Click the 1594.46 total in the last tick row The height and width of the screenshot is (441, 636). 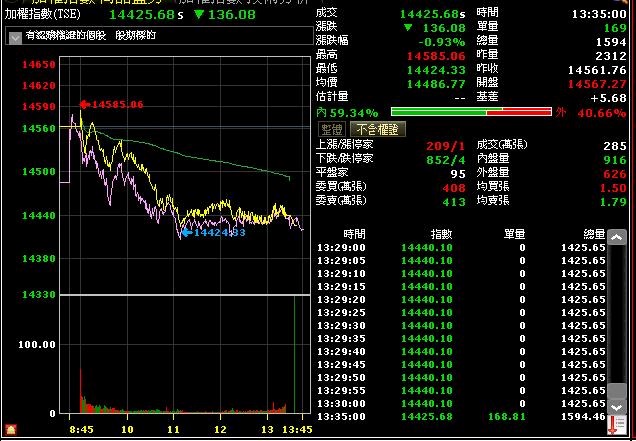click(x=583, y=417)
